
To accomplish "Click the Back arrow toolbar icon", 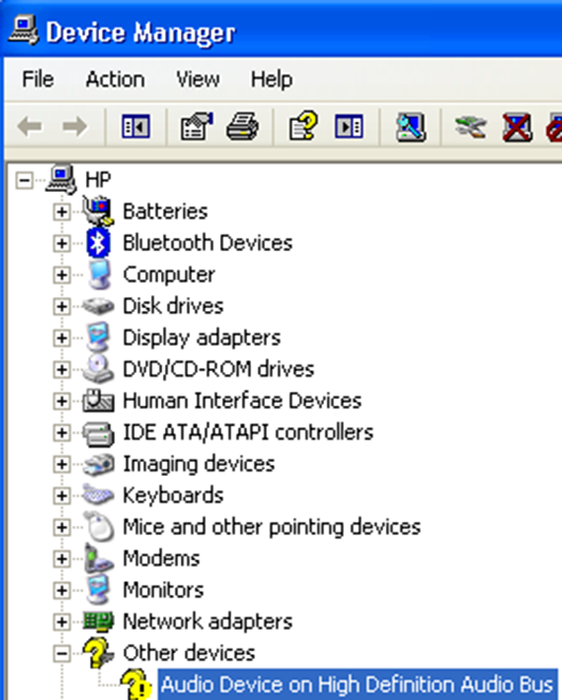I will tap(30, 127).
